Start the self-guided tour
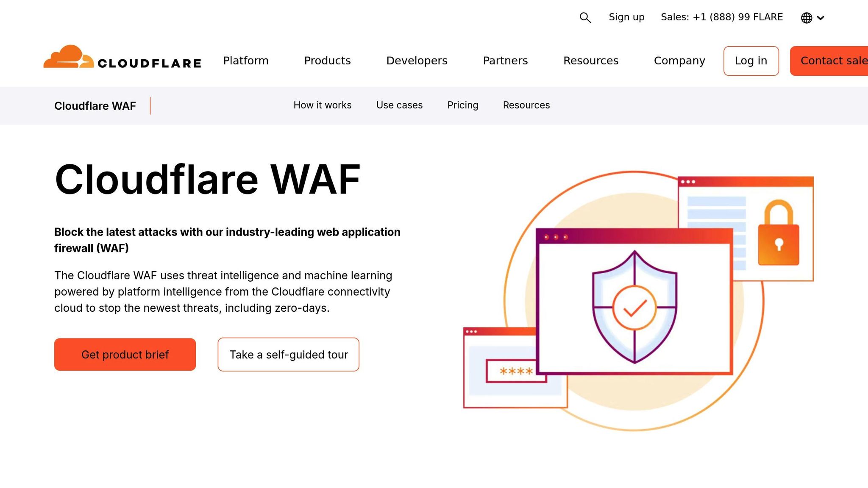This screenshot has height=488, width=868. (288, 355)
